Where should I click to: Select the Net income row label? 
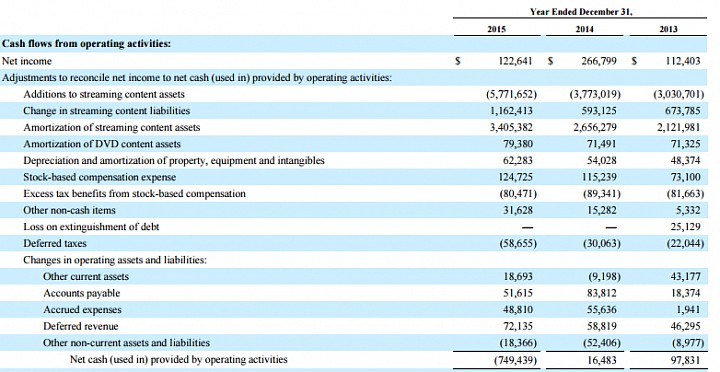point(27,61)
